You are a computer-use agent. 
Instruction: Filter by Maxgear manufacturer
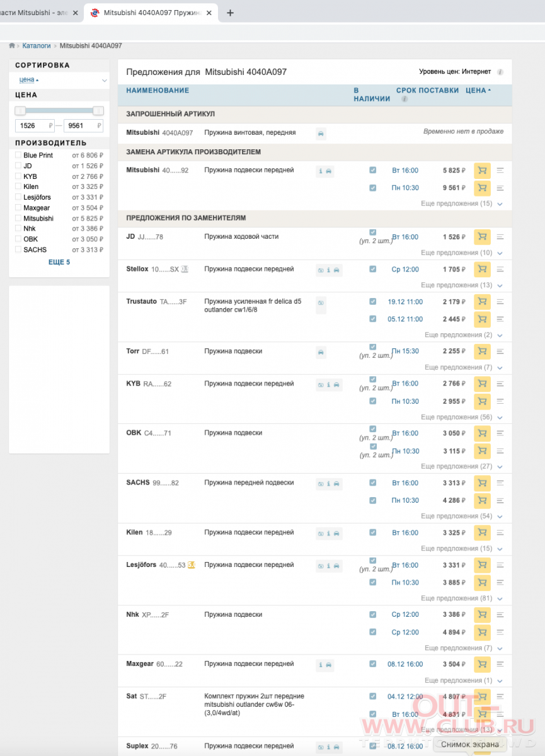point(18,208)
